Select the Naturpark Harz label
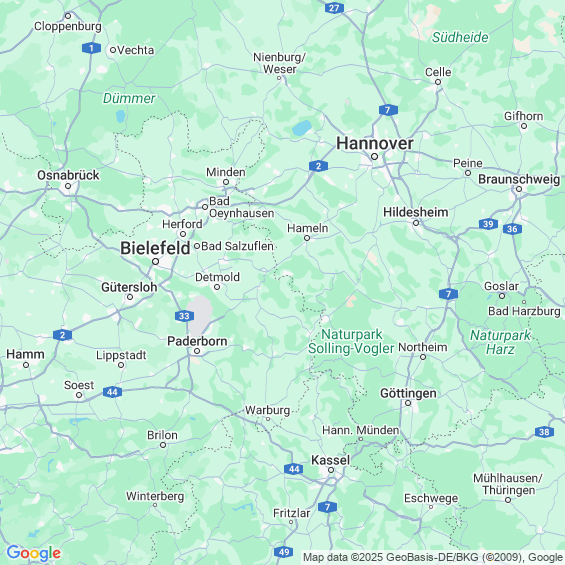The height and width of the screenshot is (565, 565). pos(500,342)
